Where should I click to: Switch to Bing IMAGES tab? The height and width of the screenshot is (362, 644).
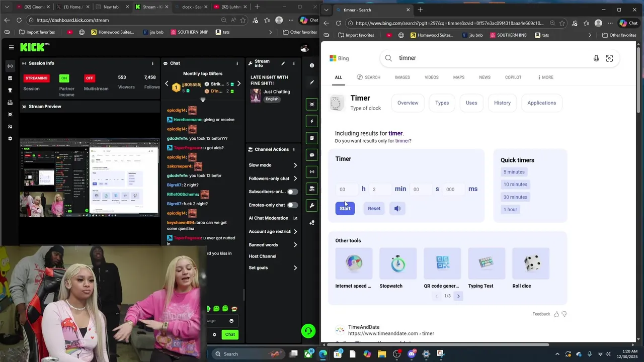(403, 77)
